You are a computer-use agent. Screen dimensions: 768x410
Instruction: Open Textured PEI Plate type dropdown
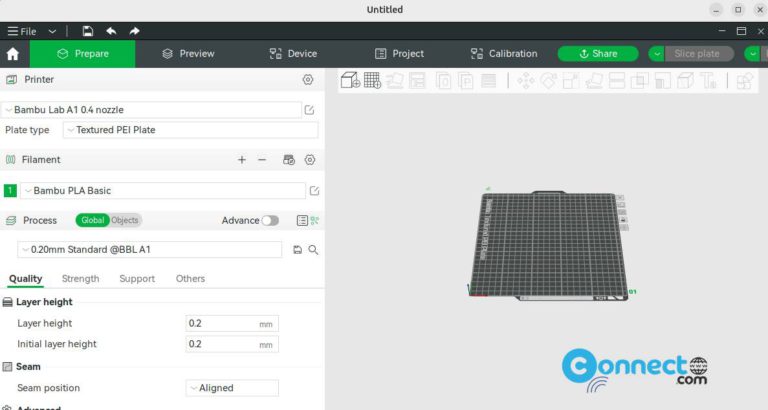tap(191, 130)
